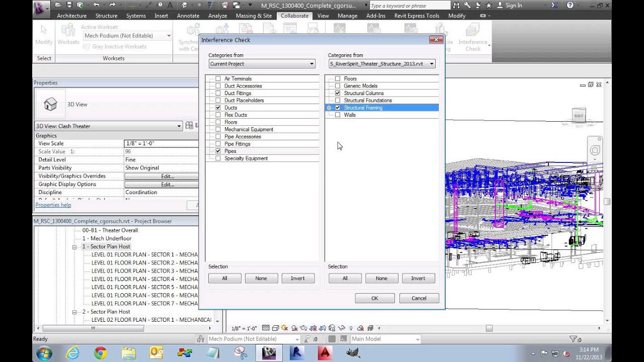Switch to the Revit Express Tools tab
The height and width of the screenshot is (362, 644).
click(417, 16)
